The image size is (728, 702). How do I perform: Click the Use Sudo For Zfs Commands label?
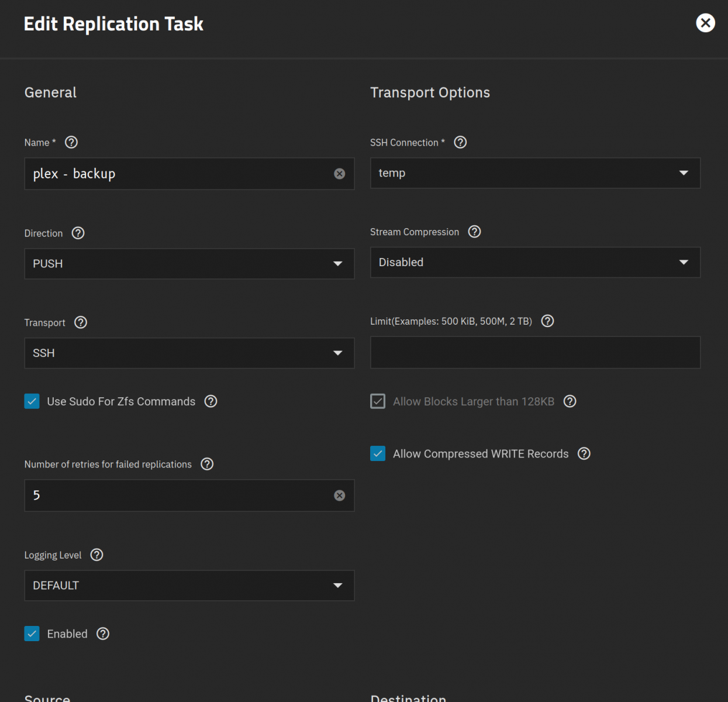(x=121, y=401)
